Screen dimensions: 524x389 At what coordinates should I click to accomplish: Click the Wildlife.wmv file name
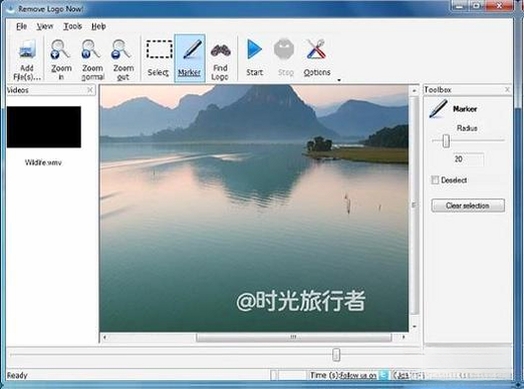pyautogui.click(x=43, y=163)
